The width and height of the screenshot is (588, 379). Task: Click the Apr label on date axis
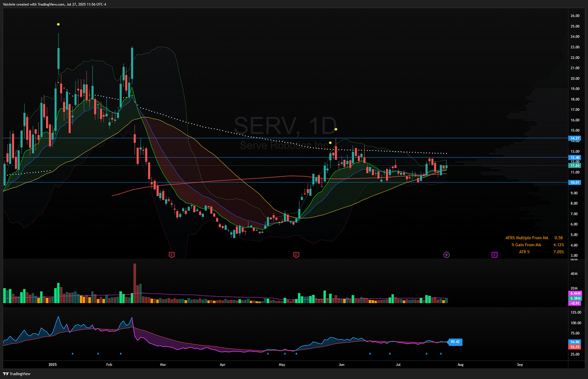(223, 364)
